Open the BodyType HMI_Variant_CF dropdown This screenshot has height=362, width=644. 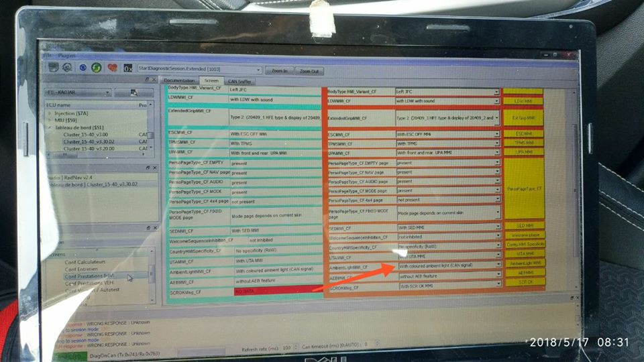(447, 92)
